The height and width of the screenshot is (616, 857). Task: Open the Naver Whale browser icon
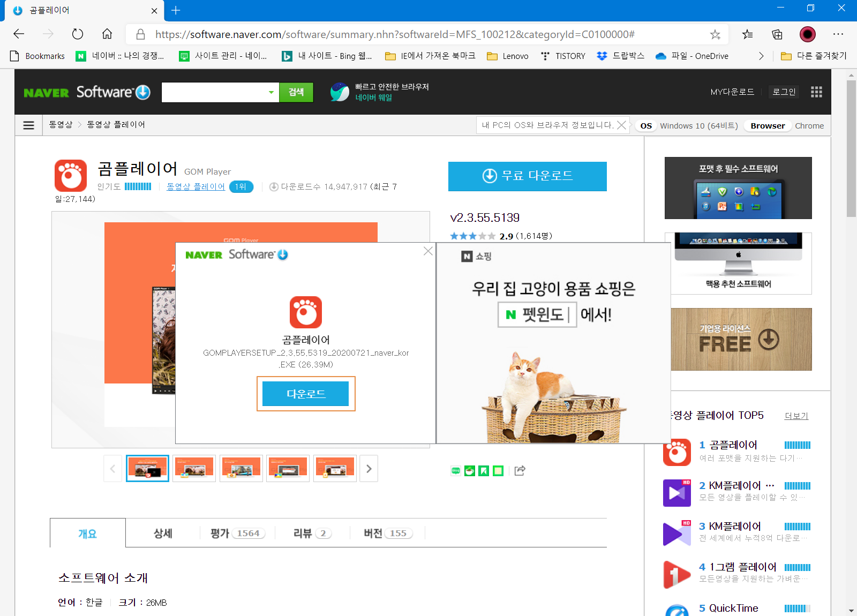[x=340, y=92]
